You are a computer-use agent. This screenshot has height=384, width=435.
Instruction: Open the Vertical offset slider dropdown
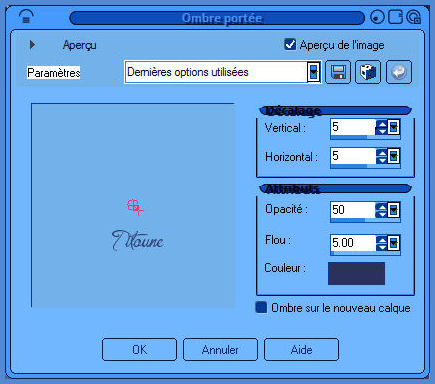click(x=394, y=127)
